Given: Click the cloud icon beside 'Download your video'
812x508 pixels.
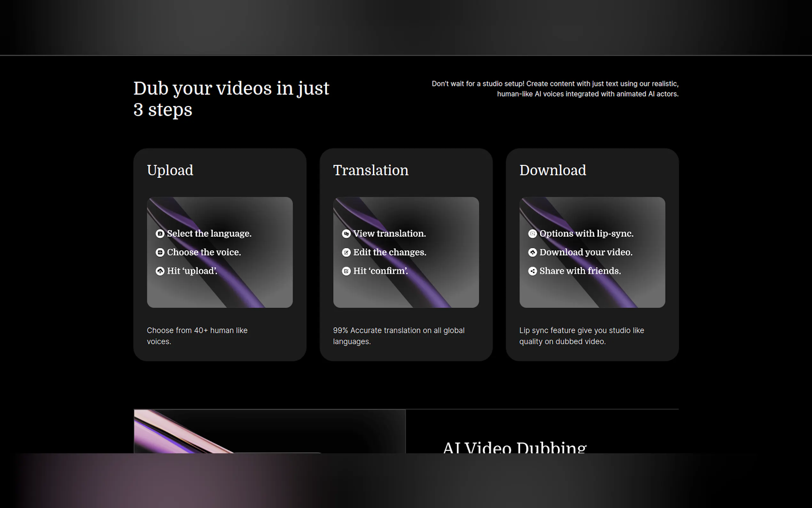Looking at the screenshot, I should 532,252.
